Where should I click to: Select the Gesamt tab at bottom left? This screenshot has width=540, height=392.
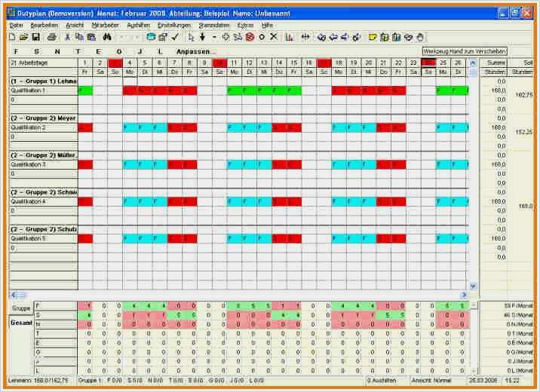click(x=21, y=323)
